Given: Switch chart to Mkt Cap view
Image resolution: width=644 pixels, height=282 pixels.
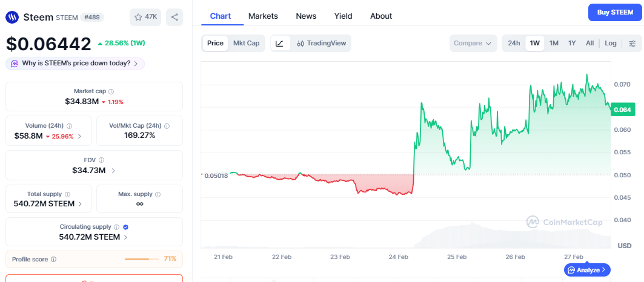Looking at the screenshot, I should tap(246, 43).
